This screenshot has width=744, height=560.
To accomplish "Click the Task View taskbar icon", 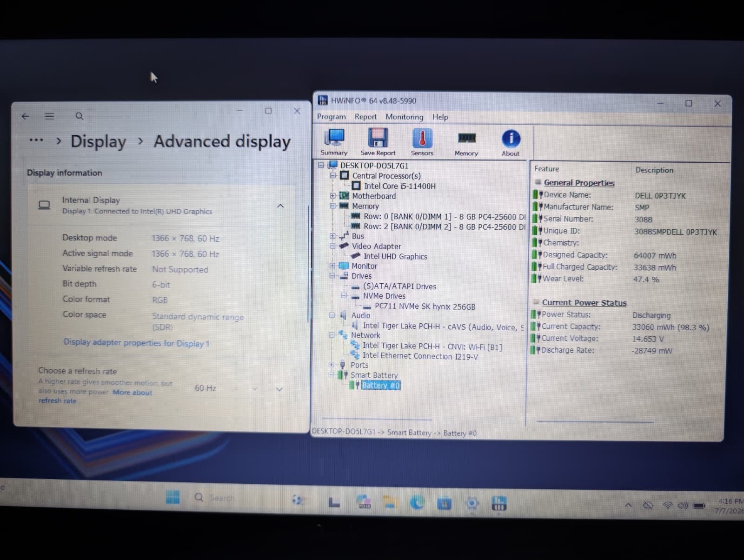I will coord(334,502).
